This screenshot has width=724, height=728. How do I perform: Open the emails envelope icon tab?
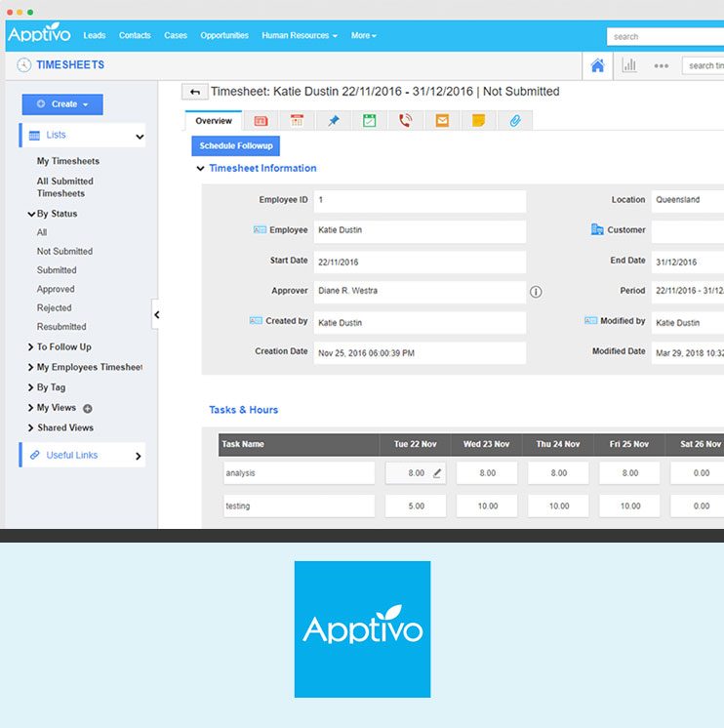pyautogui.click(x=442, y=121)
